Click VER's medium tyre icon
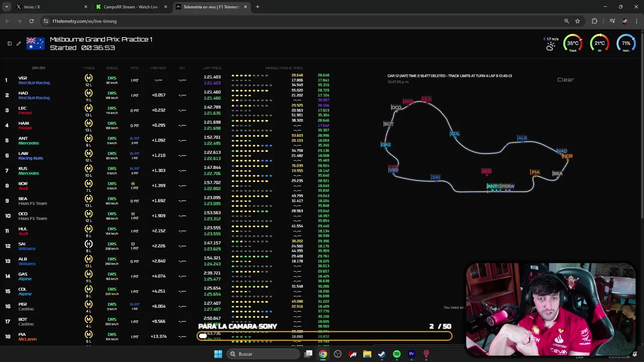Screen dimensions: 644x362 tap(89, 78)
